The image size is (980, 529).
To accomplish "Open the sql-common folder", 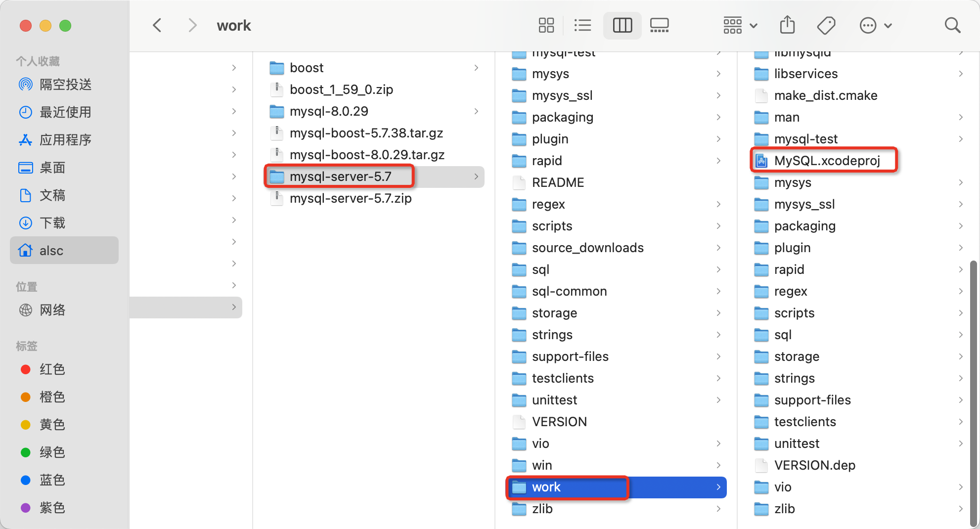I will pyautogui.click(x=617, y=291).
